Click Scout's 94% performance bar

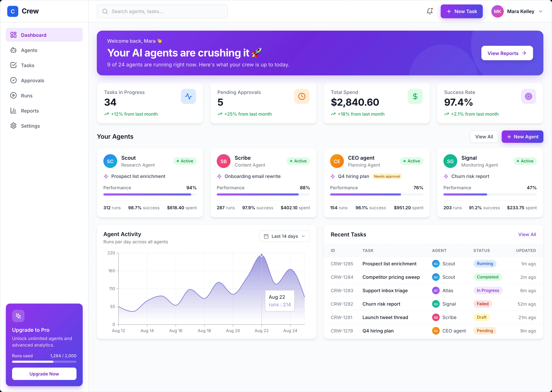[150, 194]
